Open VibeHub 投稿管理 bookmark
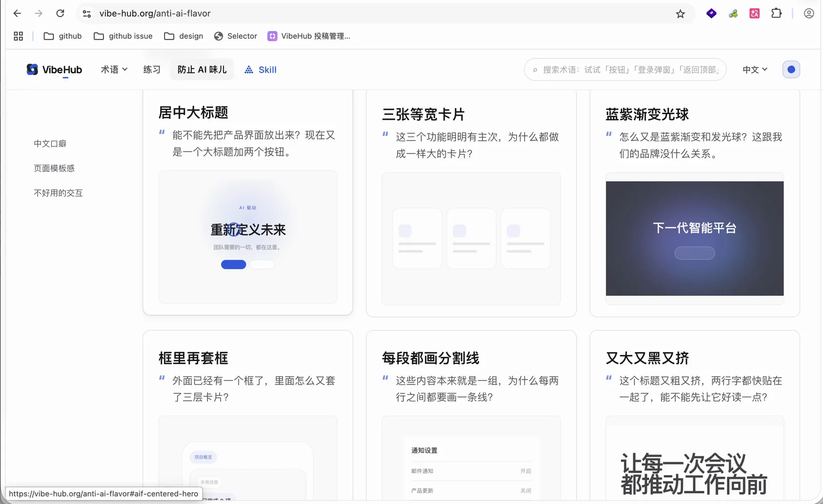Screen dimensions: 823x504 (309, 36)
